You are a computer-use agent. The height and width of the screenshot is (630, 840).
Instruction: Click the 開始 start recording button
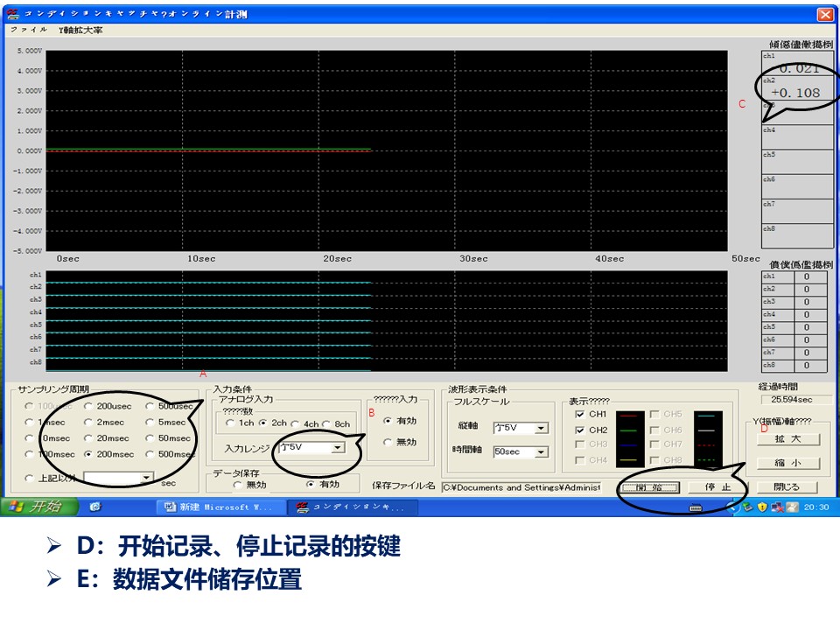pyautogui.click(x=649, y=487)
